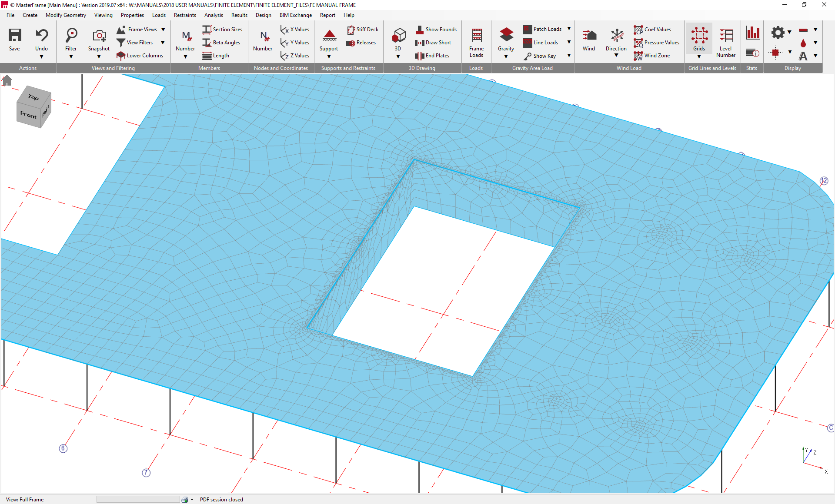Toggle Show Founds display

click(436, 29)
